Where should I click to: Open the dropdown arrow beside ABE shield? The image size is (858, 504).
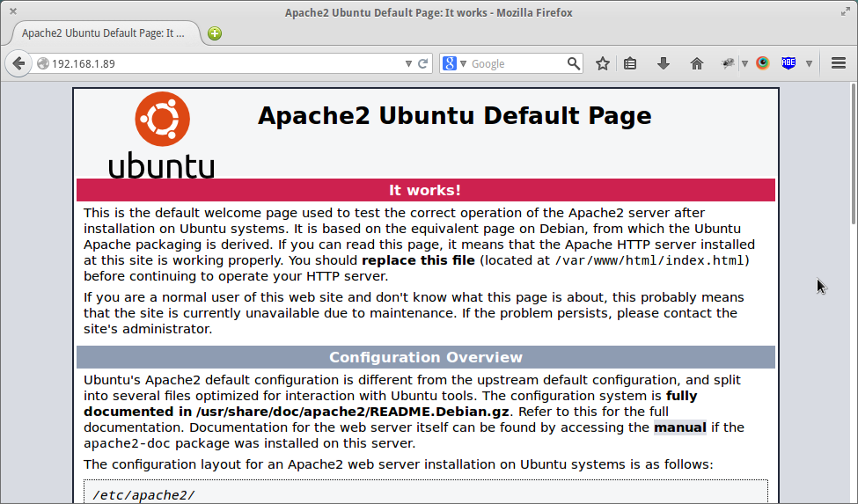click(x=807, y=63)
